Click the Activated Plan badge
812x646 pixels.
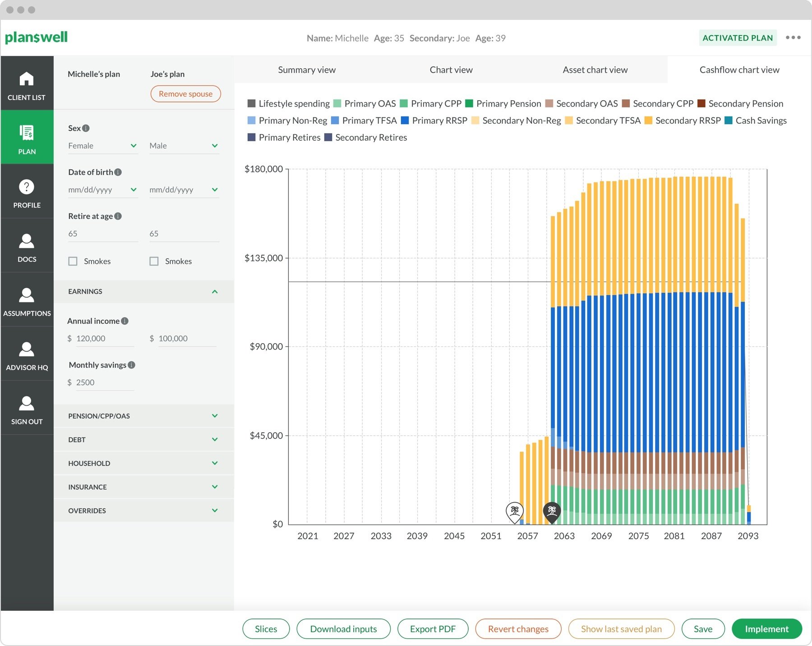tap(738, 38)
